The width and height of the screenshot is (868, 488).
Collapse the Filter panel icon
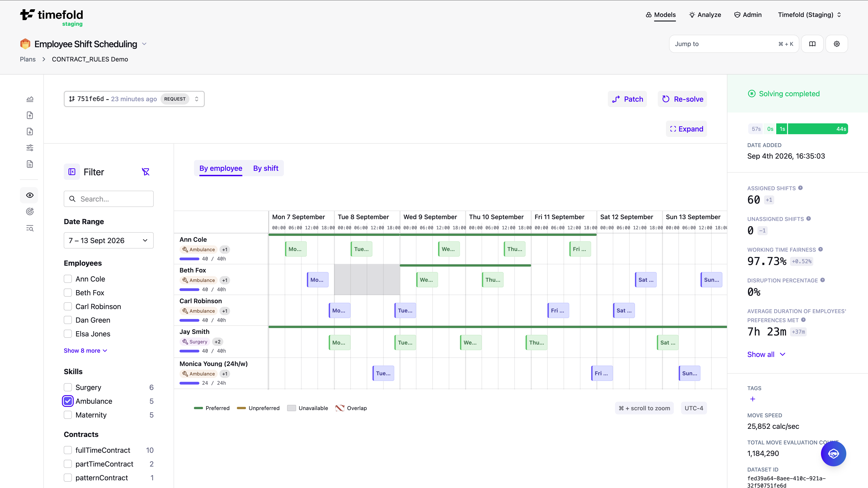72,172
